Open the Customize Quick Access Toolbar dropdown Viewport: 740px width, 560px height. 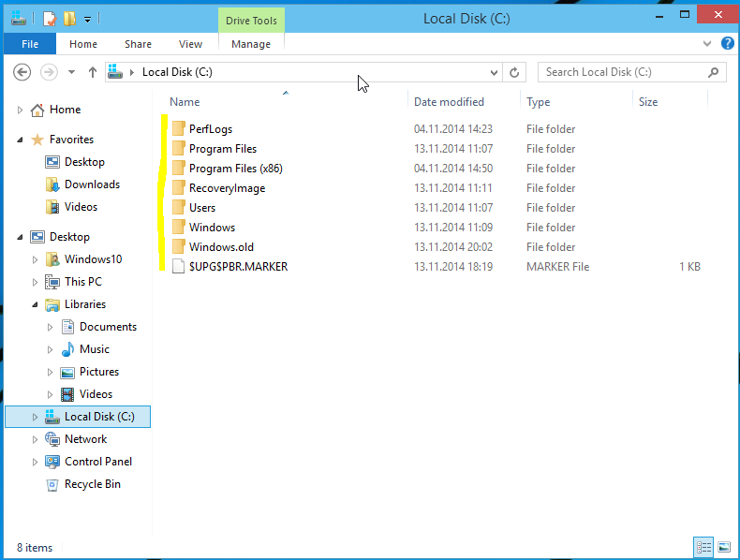click(x=87, y=20)
